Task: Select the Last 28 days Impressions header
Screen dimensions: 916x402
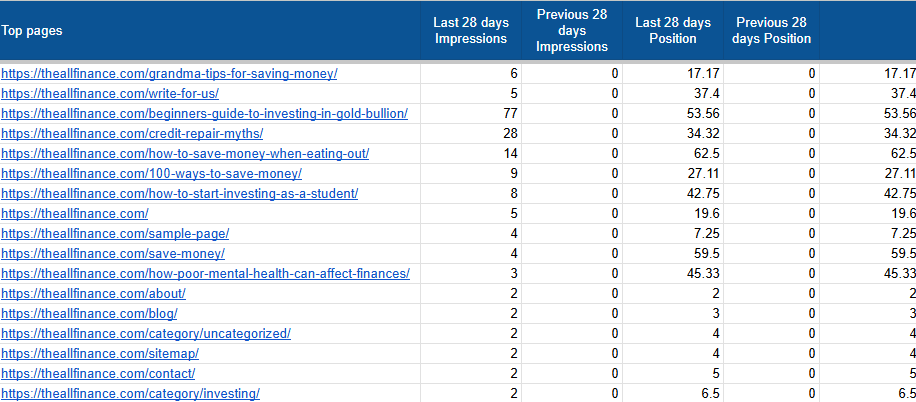Action: click(471, 30)
